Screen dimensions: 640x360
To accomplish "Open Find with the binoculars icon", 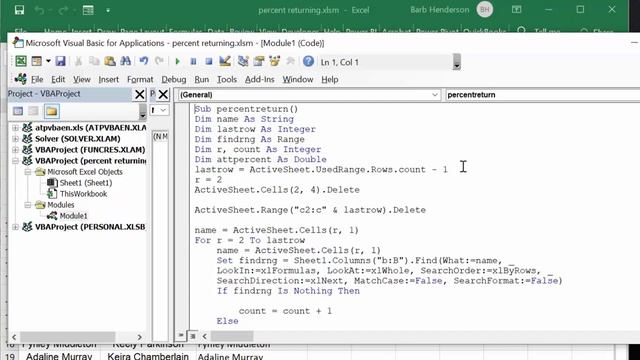I will pos(126,61).
